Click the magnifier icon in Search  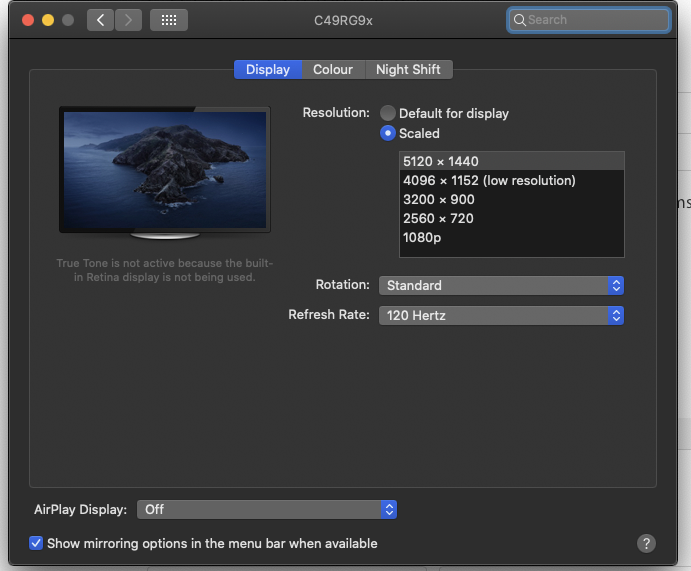(x=520, y=20)
